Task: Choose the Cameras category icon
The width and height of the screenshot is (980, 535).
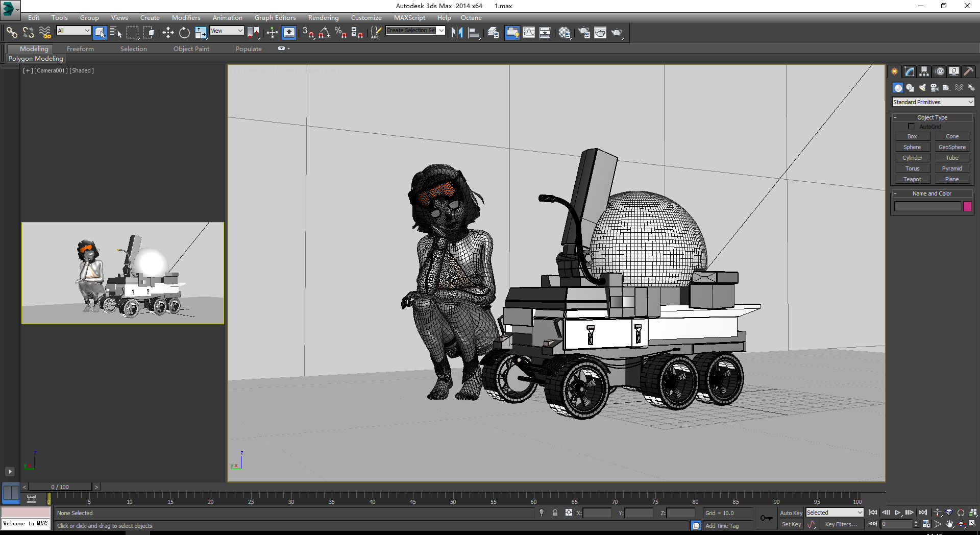Action: click(935, 88)
